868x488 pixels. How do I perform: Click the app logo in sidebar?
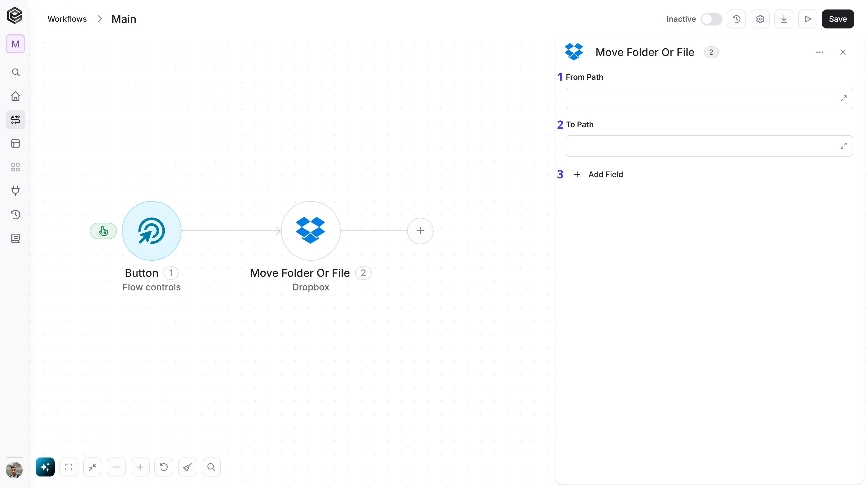[15, 16]
